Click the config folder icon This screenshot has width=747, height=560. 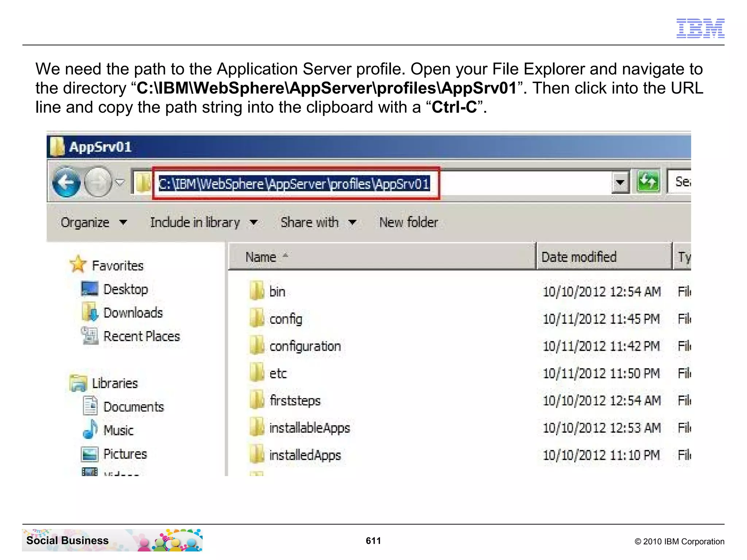pyautogui.click(x=257, y=318)
